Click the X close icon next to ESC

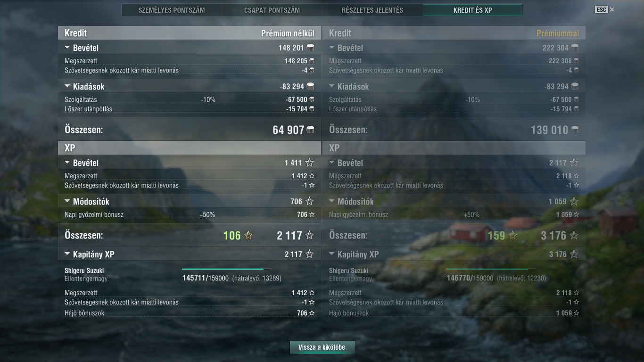pyautogui.click(x=612, y=9)
